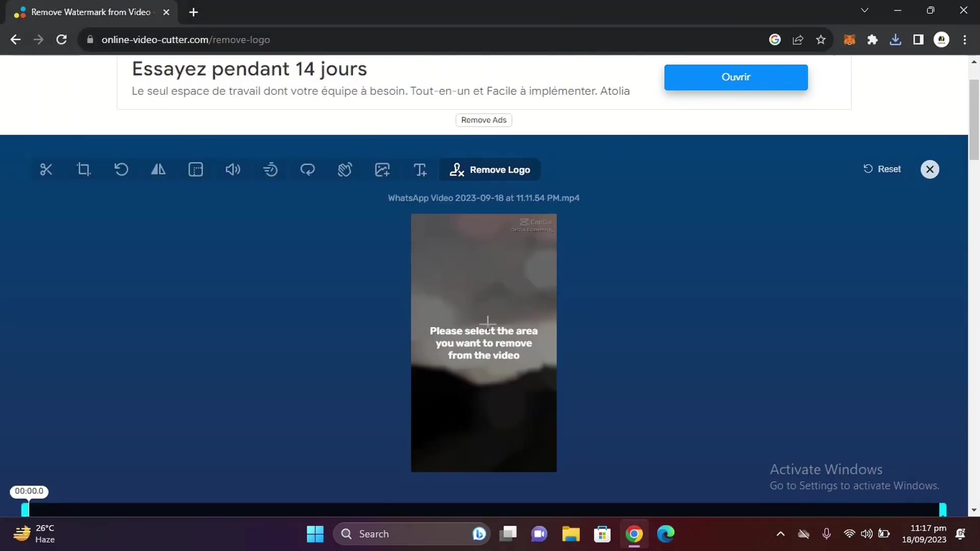The width and height of the screenshot is (980, 551).
Task: Close the editor with the X button
Action: [x=929, y=169]
